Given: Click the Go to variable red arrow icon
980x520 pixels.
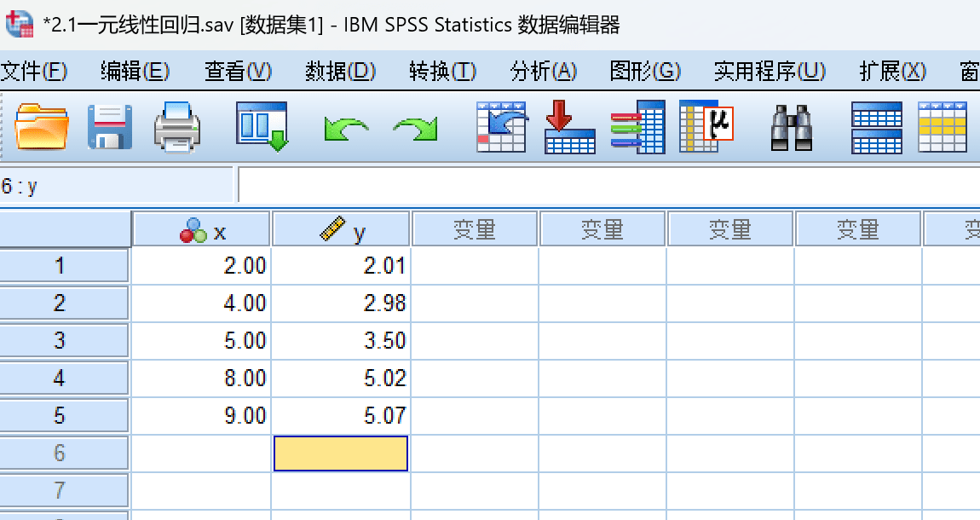Looking at the screenshot, I should pyautogui.click(x=569, y=127).
